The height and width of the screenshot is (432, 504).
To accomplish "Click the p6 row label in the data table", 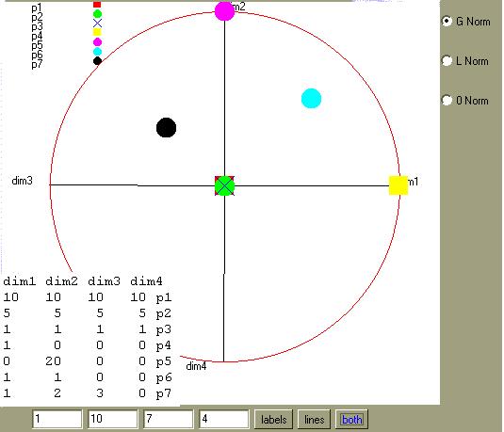I will pos(164,377).
